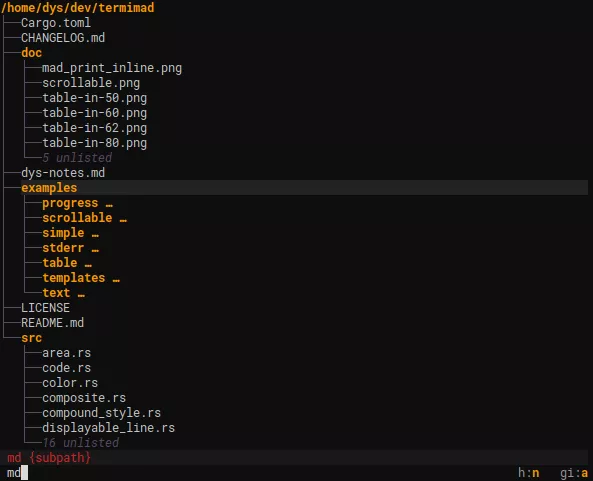Show the 5 unlisted doc files

point(77,158)
